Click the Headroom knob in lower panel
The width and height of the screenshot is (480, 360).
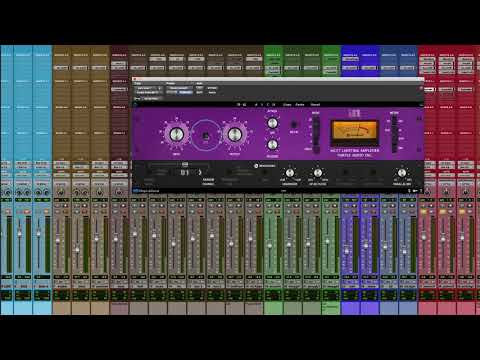pyautogui.click(x=290, y=173)
